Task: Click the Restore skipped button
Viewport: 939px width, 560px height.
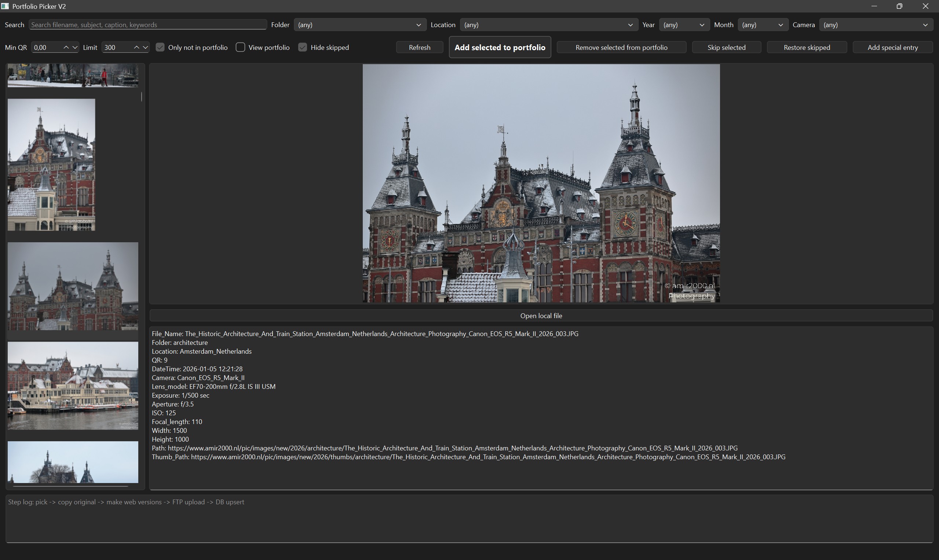Action: (x=807, y=47)
